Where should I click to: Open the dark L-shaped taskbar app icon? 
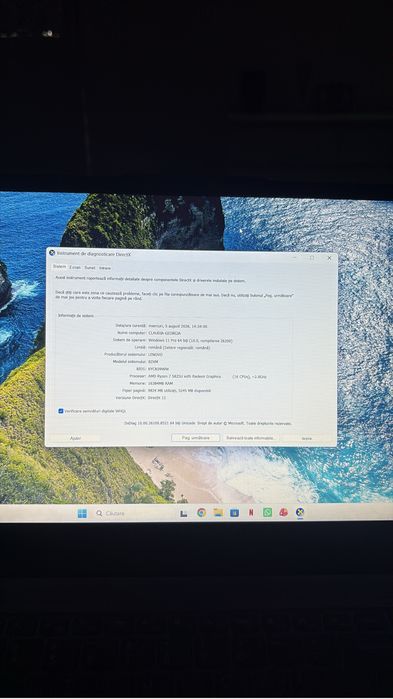click(x=184, y=514)
